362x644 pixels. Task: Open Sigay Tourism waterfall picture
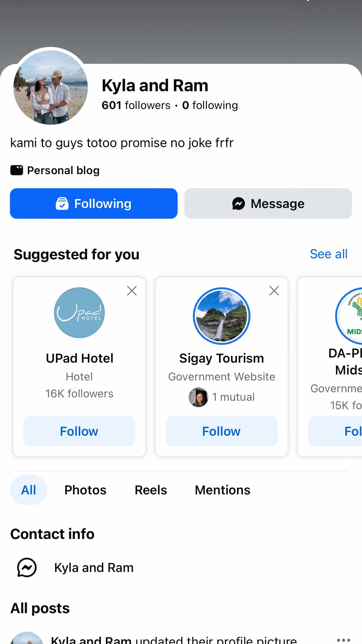(222, 316)
